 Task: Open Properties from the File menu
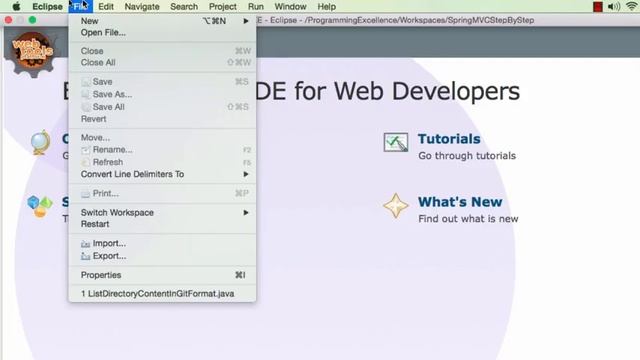coord(162,275)
